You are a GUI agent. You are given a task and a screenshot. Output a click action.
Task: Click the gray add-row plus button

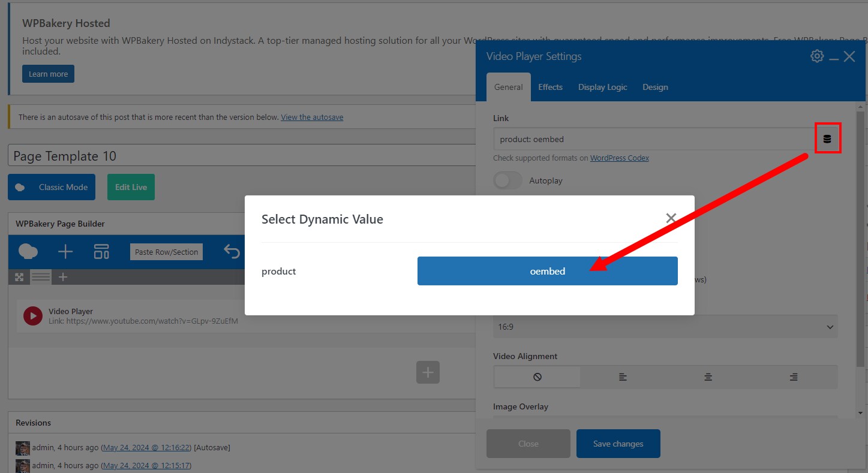click(428, 372)
